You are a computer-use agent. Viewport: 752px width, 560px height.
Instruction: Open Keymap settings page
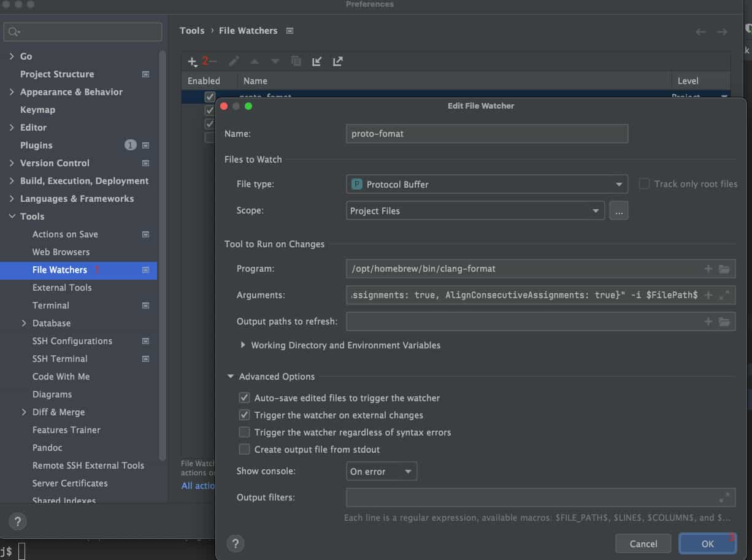(37, 109)
